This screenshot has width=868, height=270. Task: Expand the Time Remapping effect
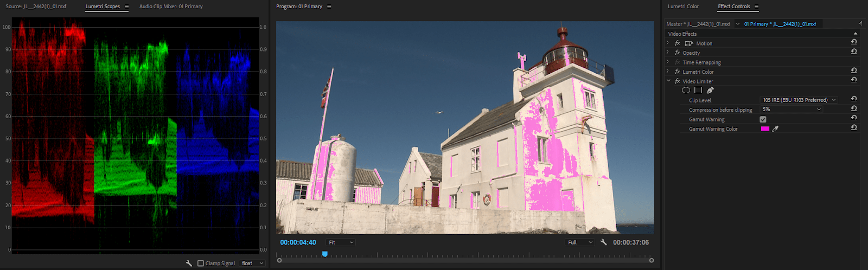tap(668, 62)
